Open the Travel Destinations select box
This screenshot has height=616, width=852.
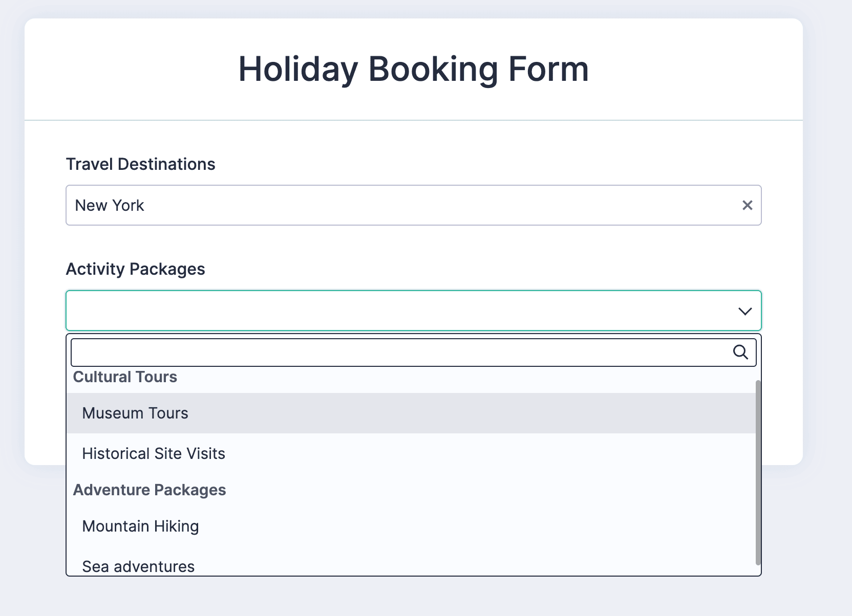pyautogui.click(x=399, y=205)
